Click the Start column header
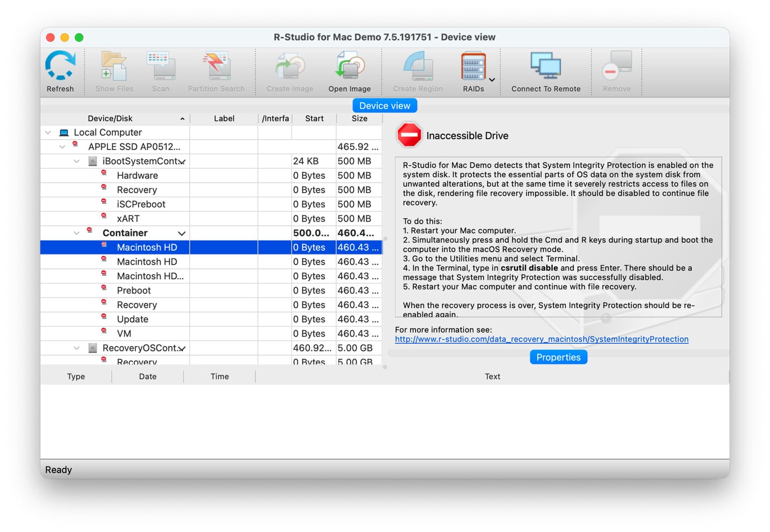770x532 pixels. [314, 119]
